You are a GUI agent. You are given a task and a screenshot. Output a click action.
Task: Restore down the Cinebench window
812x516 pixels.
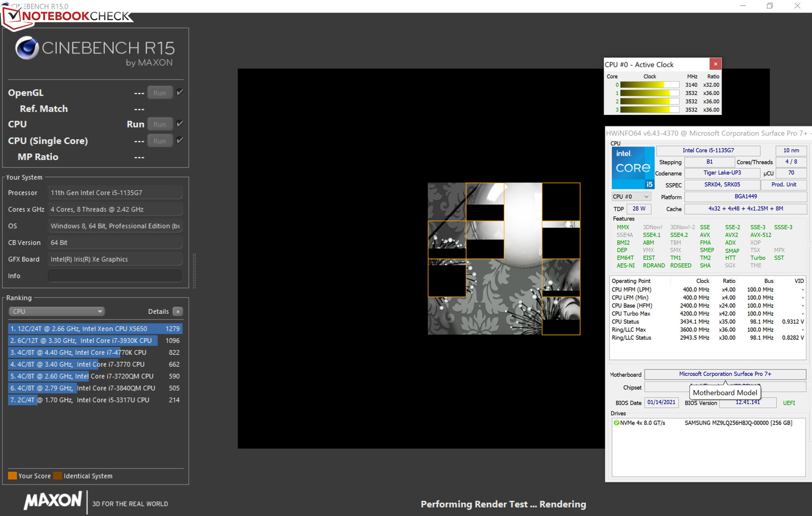pos(770,6)
